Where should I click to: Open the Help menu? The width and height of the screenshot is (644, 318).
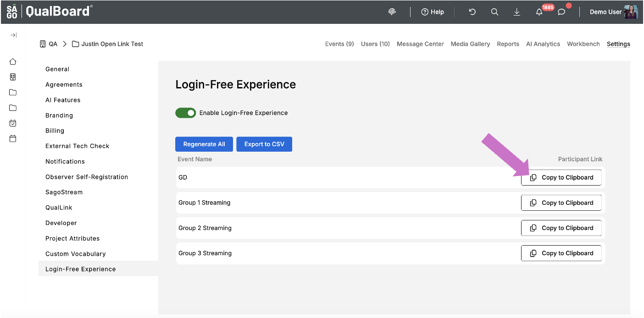pos(433,12)
